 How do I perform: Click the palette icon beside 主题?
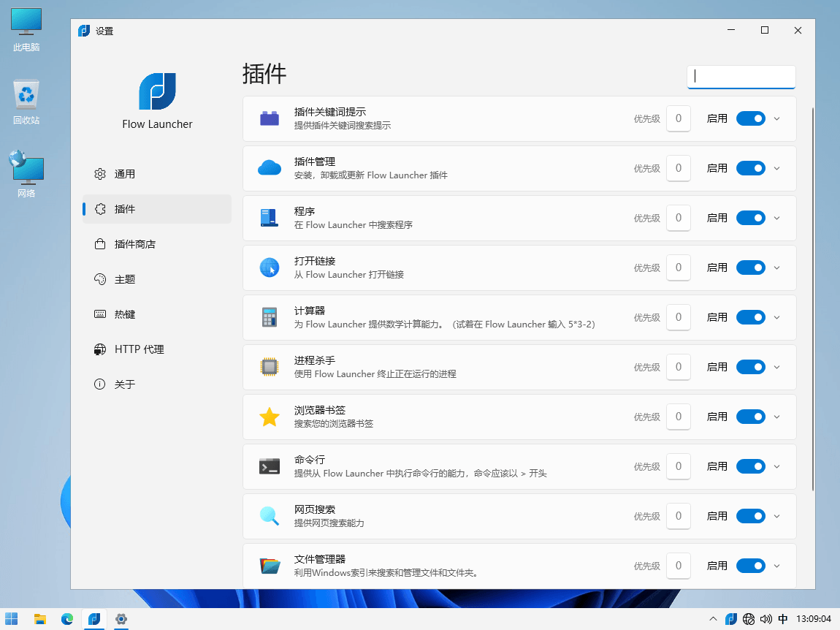tap(100, 279)
